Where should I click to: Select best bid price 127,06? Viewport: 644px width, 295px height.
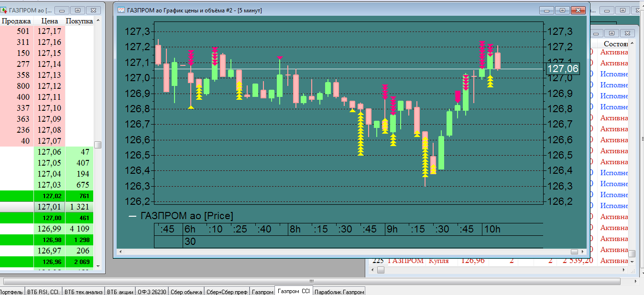click(x=49, y=152)
